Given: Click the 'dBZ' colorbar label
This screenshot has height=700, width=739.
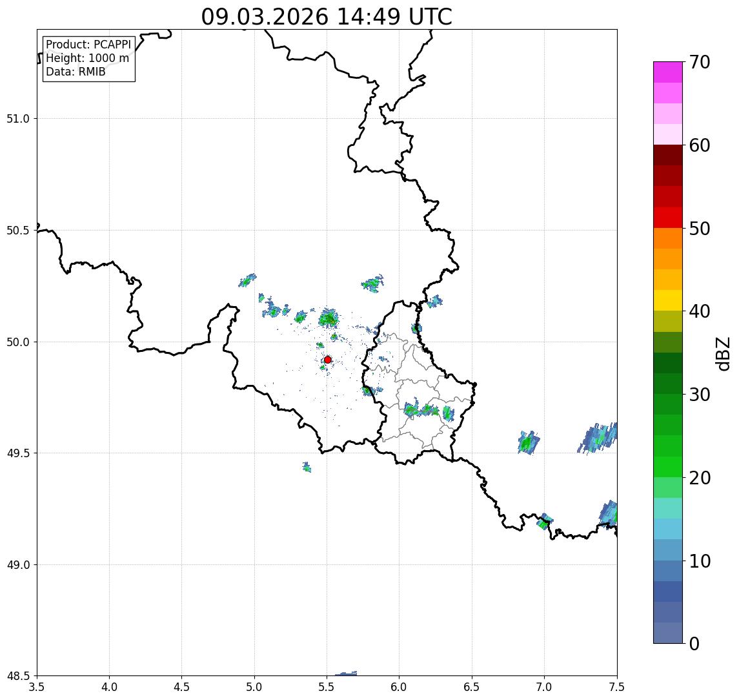Looking at the screenshot, I should [722, 354].
